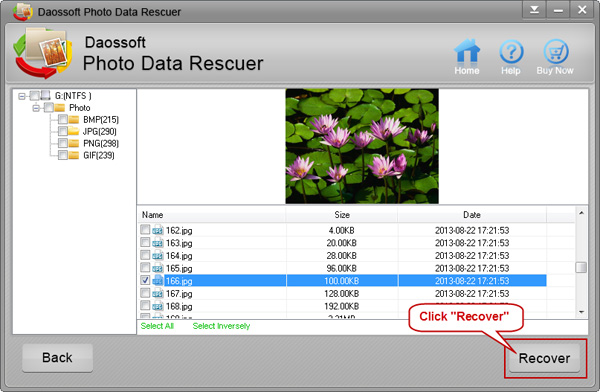Screen dimensions: 600x392
Task: Click the file icon of 167.jpg
Action: point(158,293)
